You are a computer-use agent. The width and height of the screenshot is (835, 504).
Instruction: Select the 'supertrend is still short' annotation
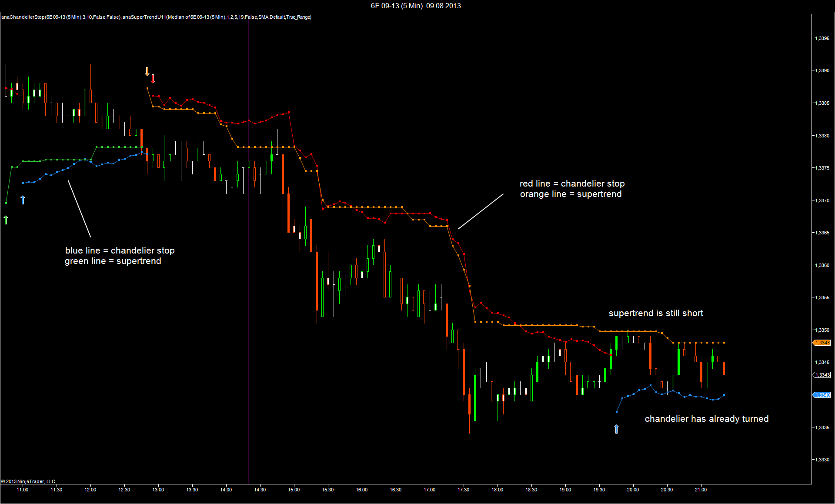(655, 313)
